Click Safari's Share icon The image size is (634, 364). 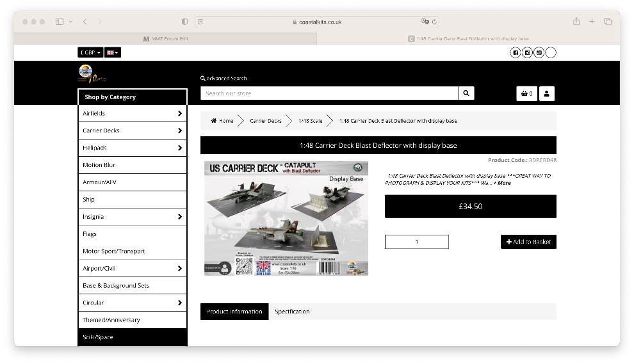click(x=576, y=21)
